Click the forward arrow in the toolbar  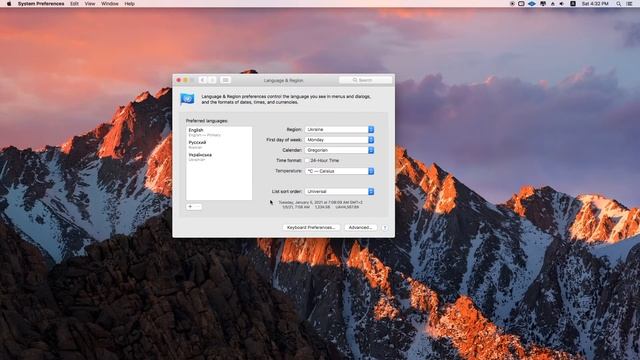tap(212, 80)
